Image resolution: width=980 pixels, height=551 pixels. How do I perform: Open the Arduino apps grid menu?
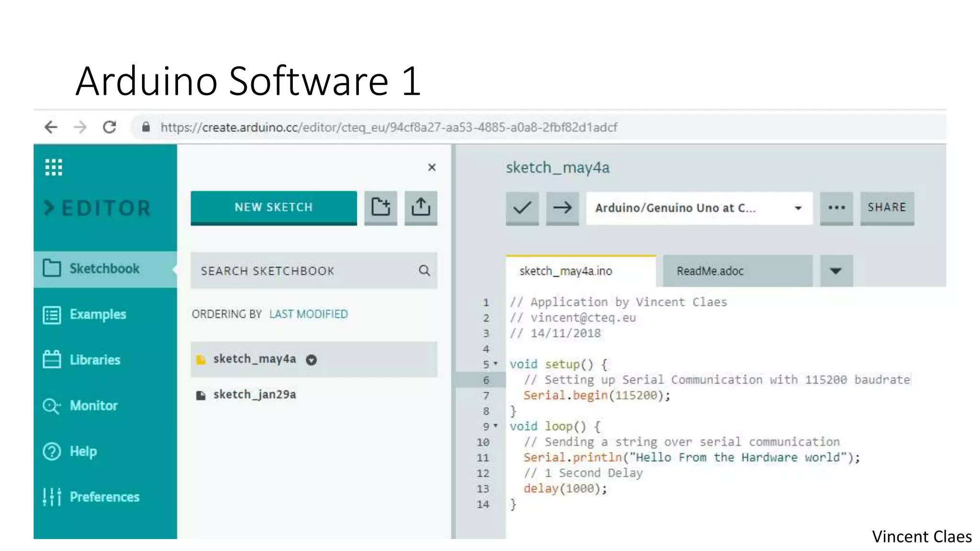click(54, 167)
